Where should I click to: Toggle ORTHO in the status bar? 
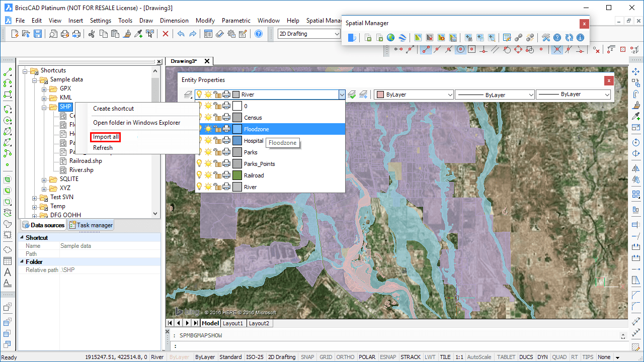pos(345,357)
